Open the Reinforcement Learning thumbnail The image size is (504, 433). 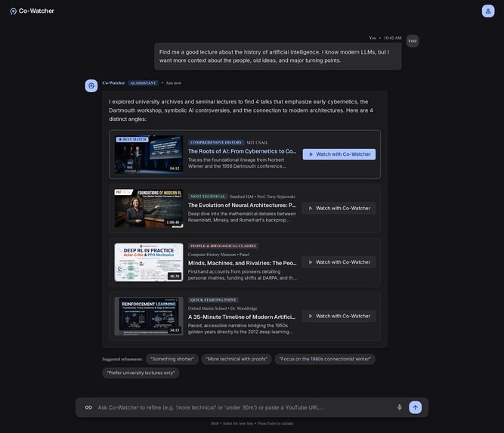tap(149, 317)
